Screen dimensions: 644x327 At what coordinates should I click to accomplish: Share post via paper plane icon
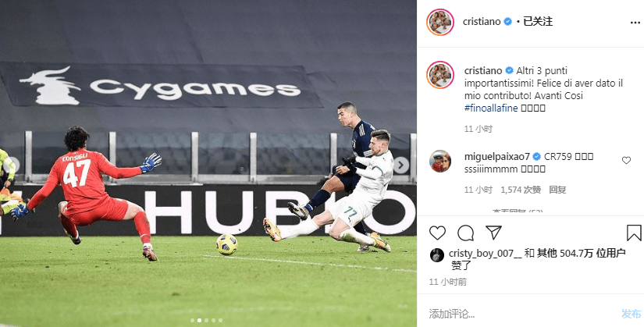point(493,233)
